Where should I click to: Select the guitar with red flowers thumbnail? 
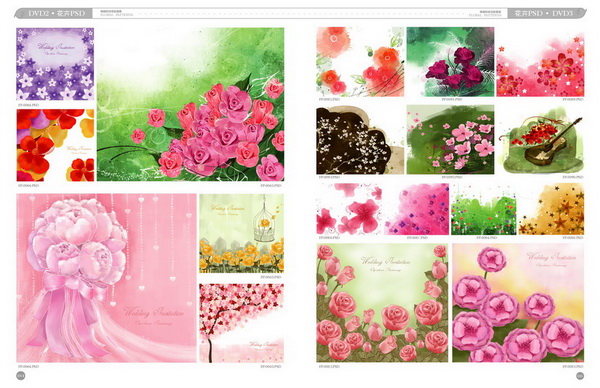543,140
